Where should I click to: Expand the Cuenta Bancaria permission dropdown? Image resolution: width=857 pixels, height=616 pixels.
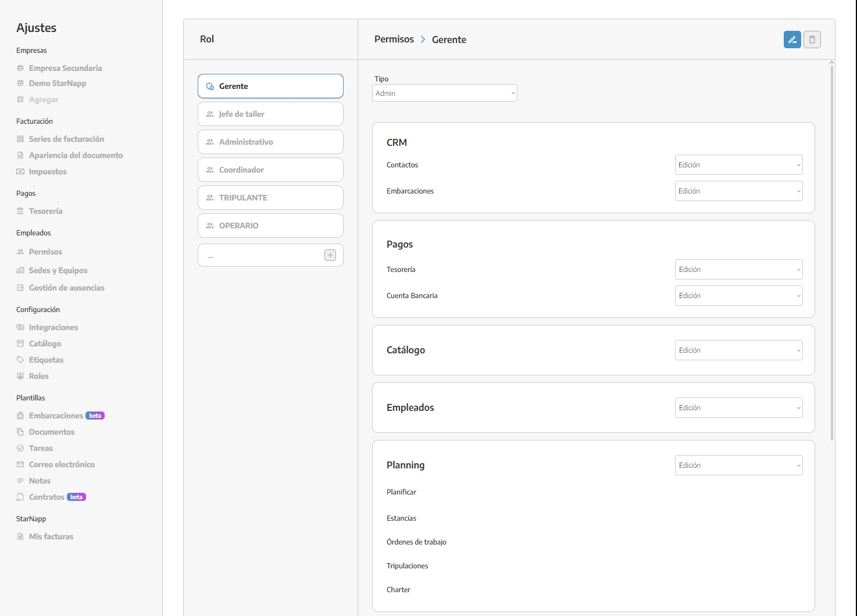(x=739, y=295)
